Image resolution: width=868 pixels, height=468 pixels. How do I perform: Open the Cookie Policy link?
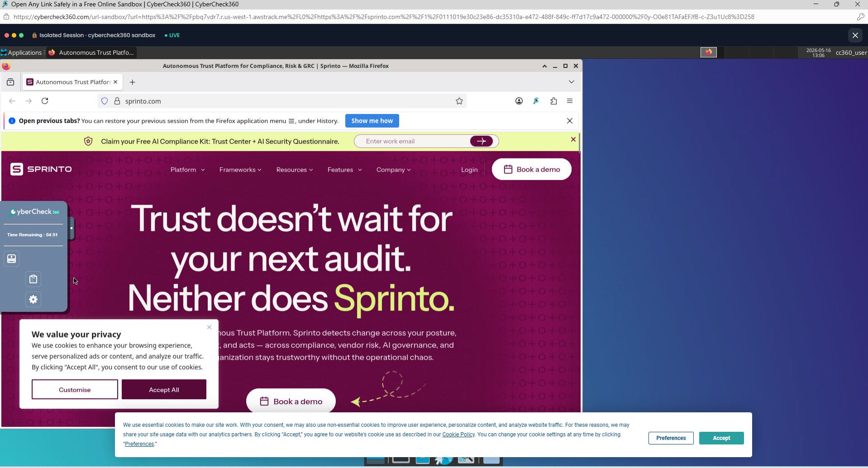coord(458,435)
